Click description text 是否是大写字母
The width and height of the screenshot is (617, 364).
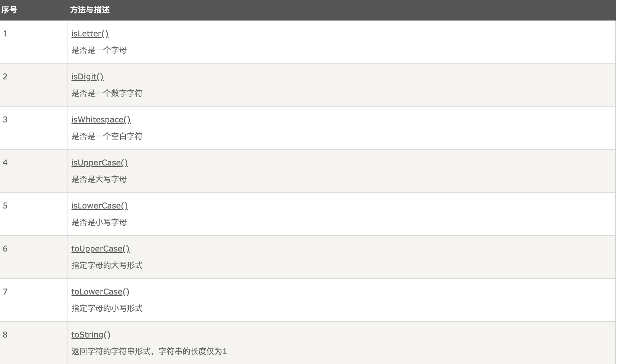(99, 179)
